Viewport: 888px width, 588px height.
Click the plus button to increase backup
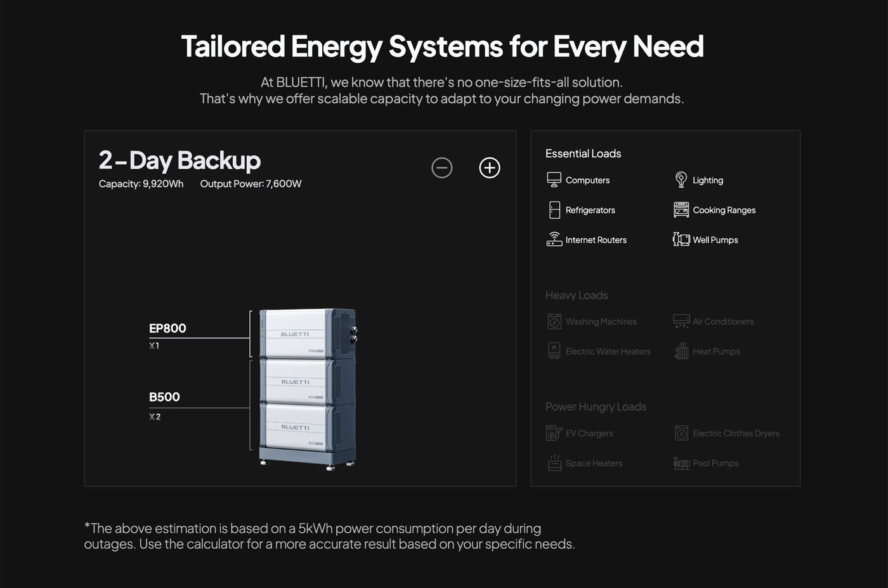[489, 167]
